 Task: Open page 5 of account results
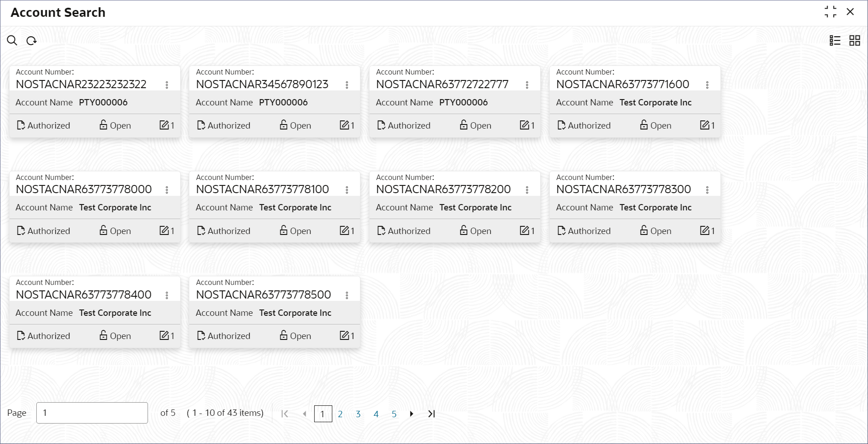[x=394, y=414]
